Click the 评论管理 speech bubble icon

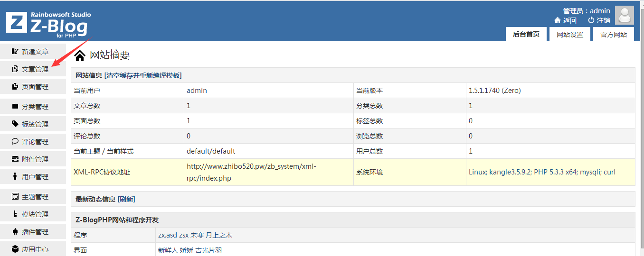[x=15, y=142]
